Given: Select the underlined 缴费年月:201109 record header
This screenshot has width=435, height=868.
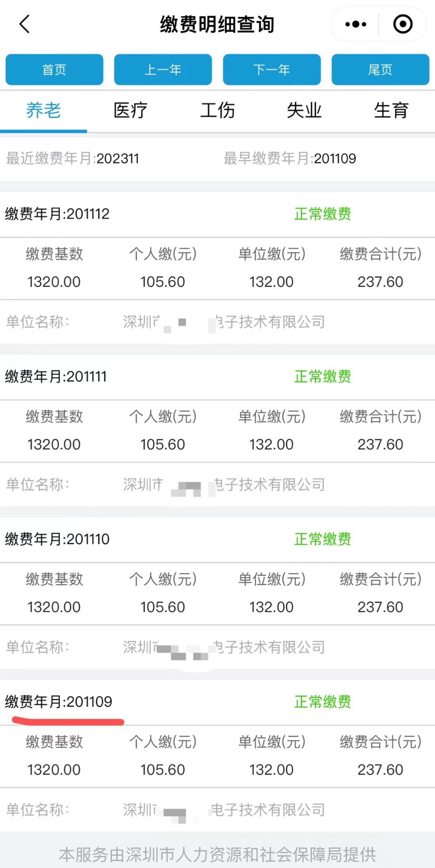Looking at the screenshot, I should (x=59, y=701).
